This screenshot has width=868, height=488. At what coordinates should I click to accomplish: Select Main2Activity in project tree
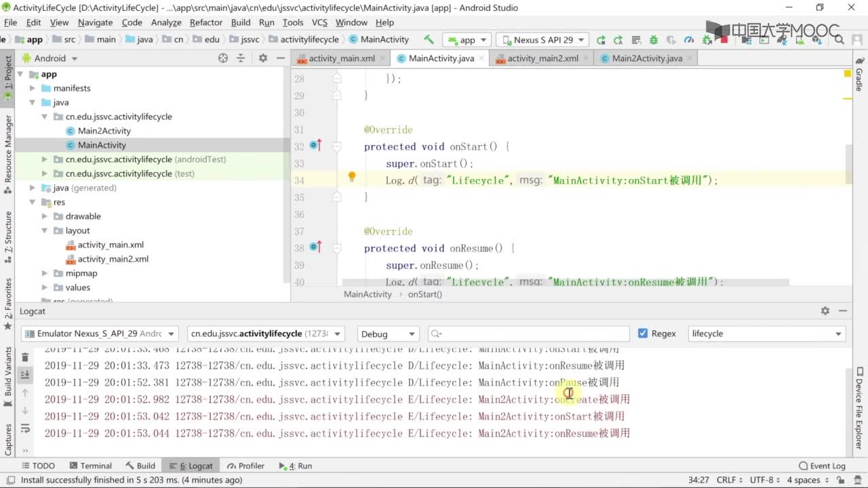[x=104, y=131]
